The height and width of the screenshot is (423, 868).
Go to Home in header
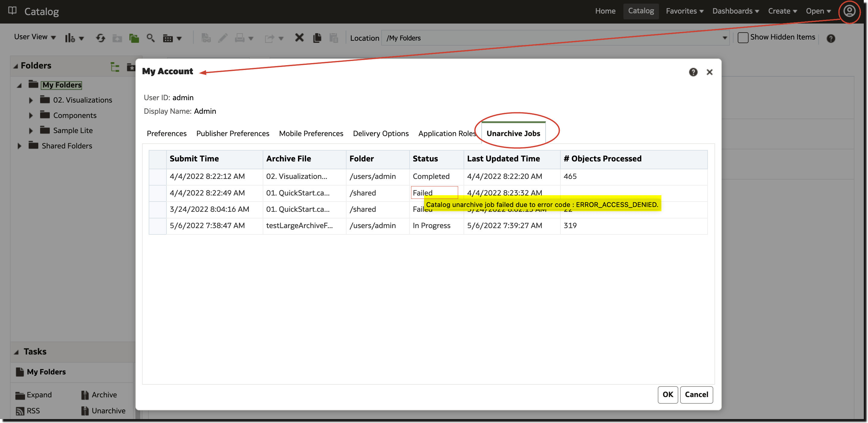click(605, 11)
